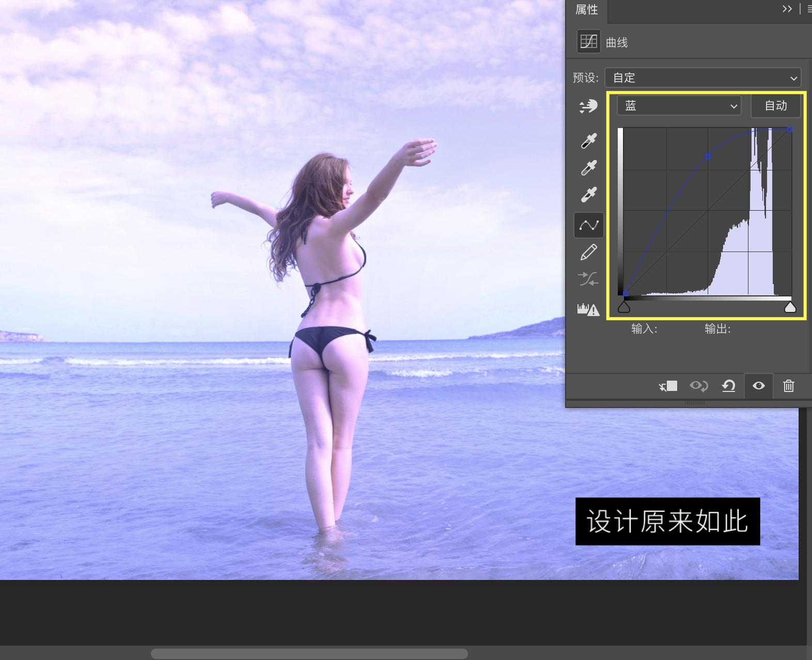Click the view previous state icon
The height and width of the screenshot is (660, 812).
[698, 386]
